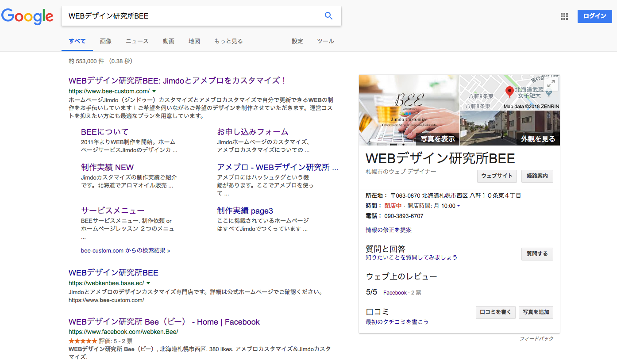Click 最初のクチコミを書こう link
The width and height of the screenshot is (617, 364).
click(397, 322)
